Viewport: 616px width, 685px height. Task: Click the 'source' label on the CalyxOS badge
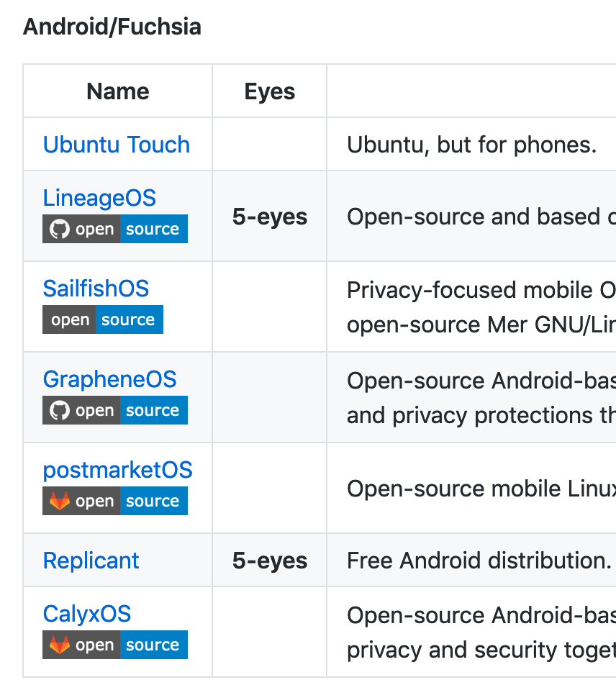[x=153, y=645]
